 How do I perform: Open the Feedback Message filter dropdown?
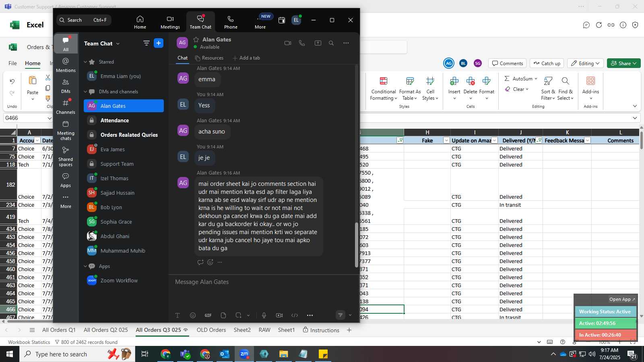(587, 140)
